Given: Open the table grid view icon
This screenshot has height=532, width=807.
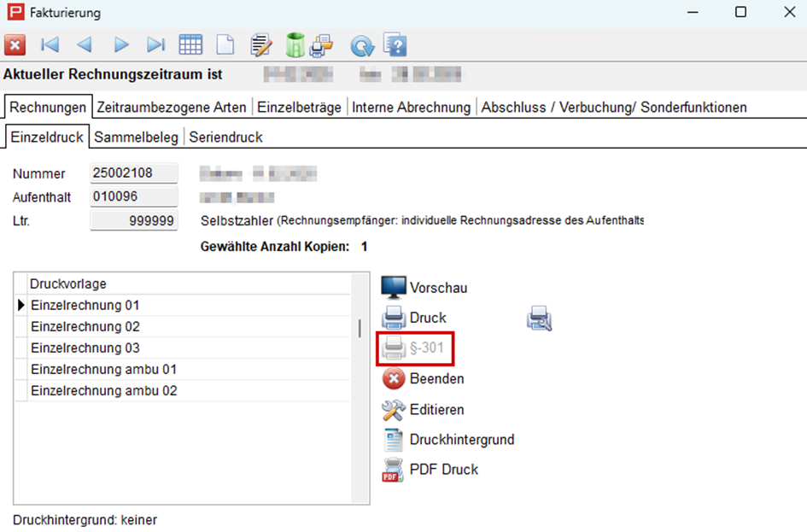Looking at the screenshot, I should 190,45.
